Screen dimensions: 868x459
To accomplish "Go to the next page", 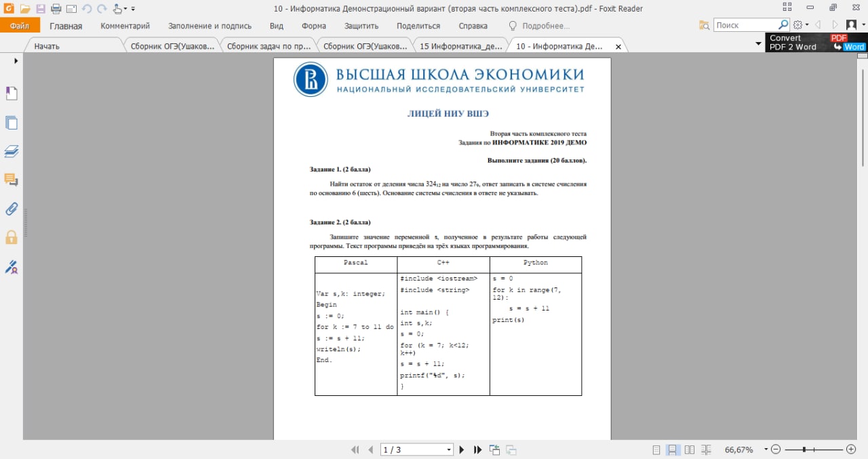I will click(x=462, y=450).
